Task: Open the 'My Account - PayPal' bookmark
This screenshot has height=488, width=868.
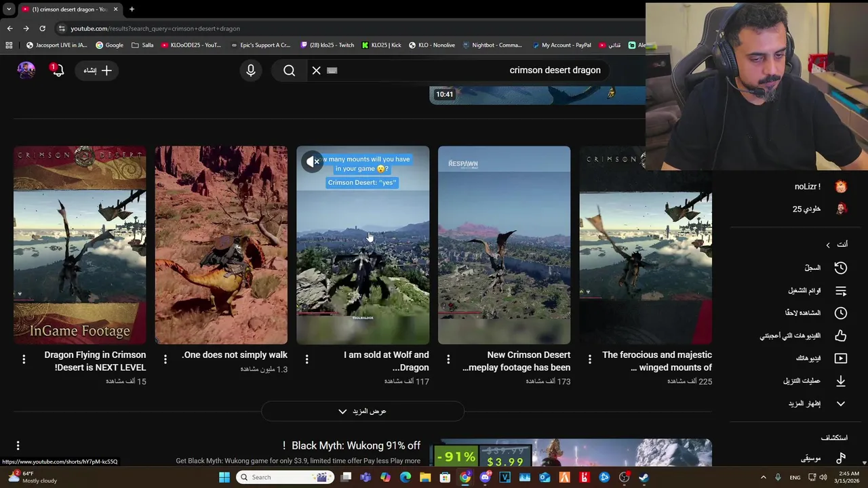Action: coord(562,45)
